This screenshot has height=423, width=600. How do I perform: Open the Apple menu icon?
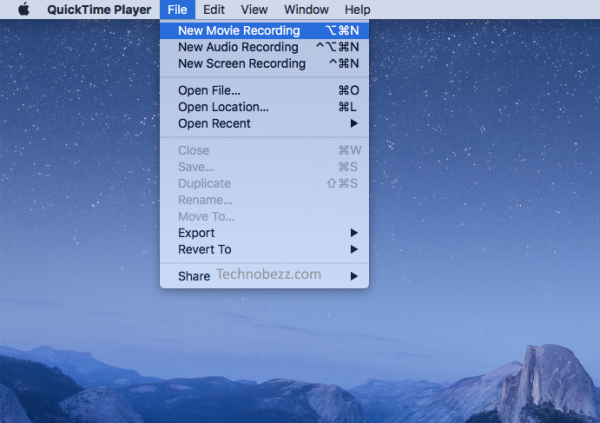click(x=24, y=9)
